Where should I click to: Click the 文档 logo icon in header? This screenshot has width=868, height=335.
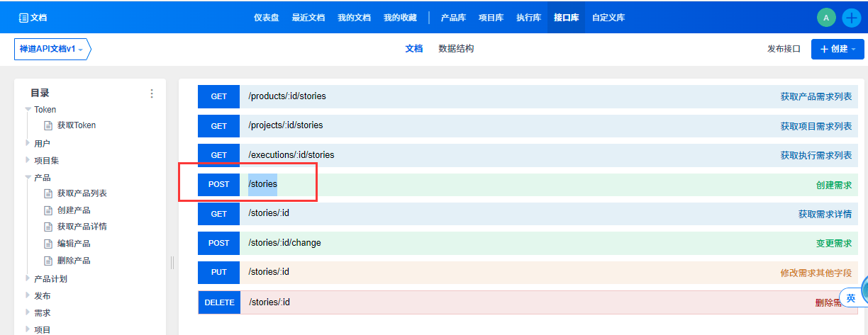click(23, 18)
